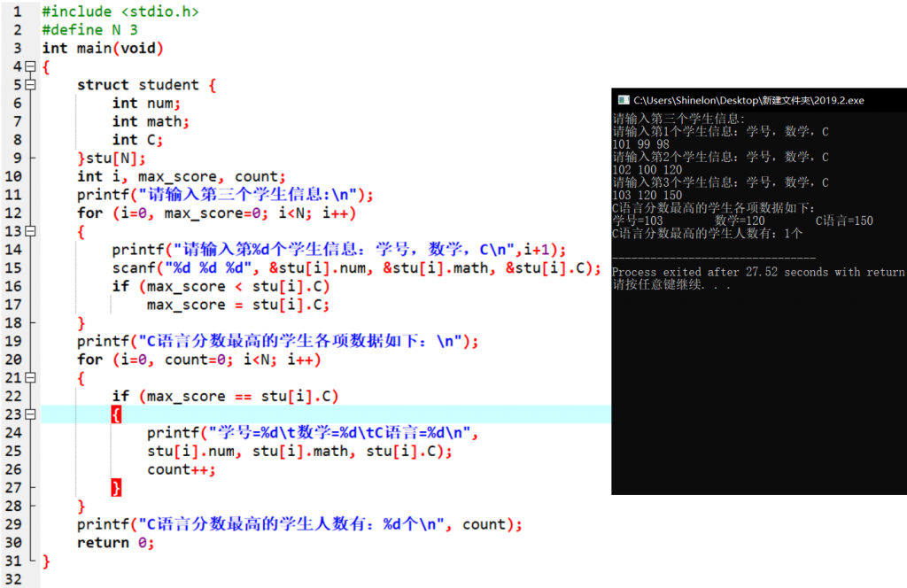Image resolution: width=907 pixels, height=588 pixels.
Task: Click the '#include <stdio.h>' line
Action: (120, 12)
